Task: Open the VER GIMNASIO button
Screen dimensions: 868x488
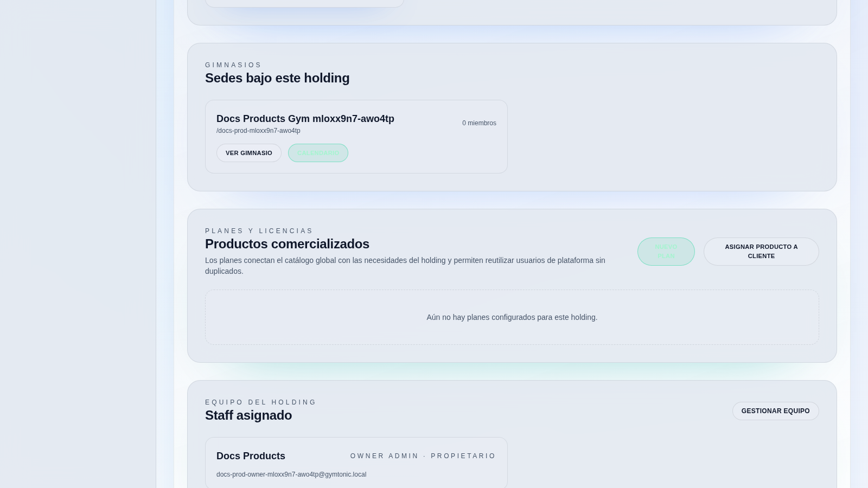Action: click(x=249, y=153)
